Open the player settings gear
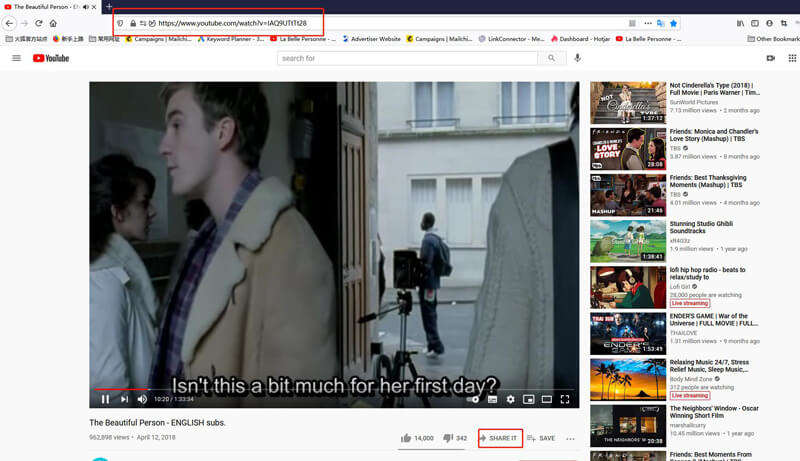800x461 pixels. [510, 399]
